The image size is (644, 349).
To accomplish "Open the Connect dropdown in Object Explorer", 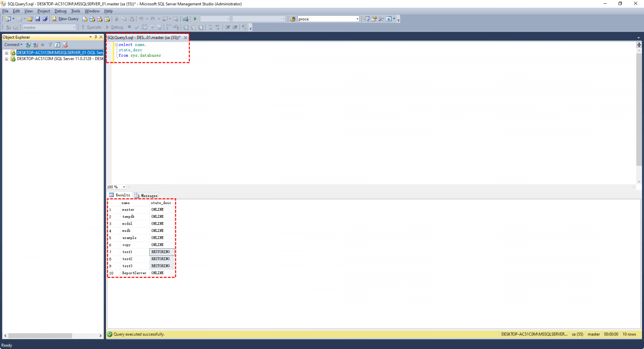I will click(13, 45).
